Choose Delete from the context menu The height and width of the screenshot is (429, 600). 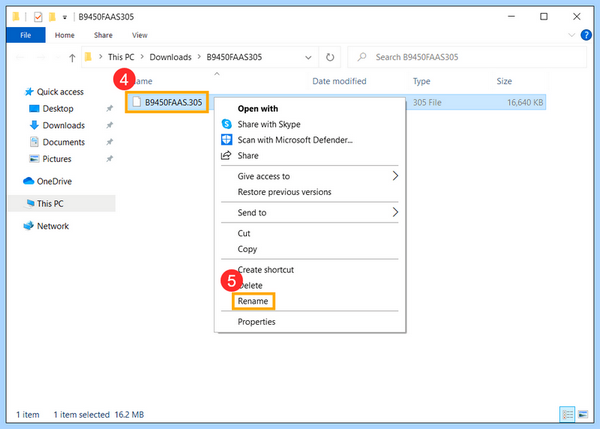[x=250, y=285]
